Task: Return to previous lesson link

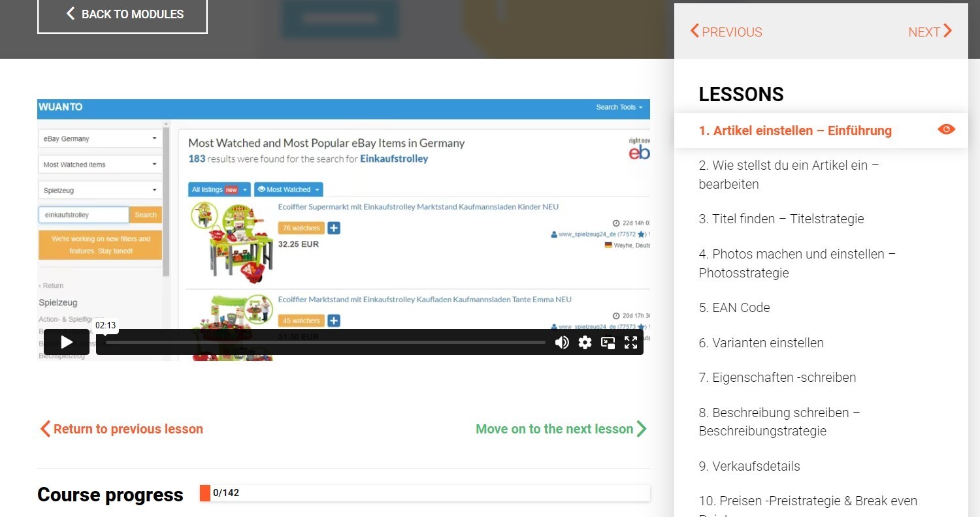Action: 122,429
